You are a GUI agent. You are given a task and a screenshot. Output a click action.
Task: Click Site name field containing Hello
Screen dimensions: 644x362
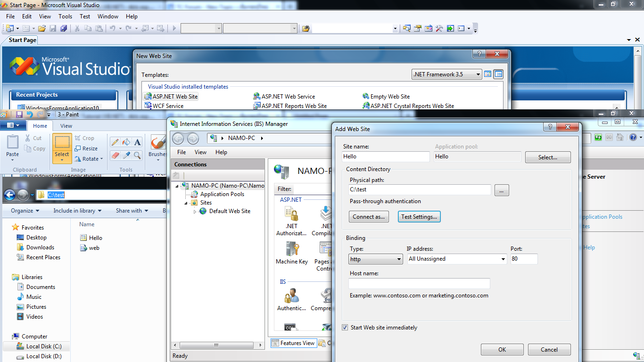tap(386, 156)
